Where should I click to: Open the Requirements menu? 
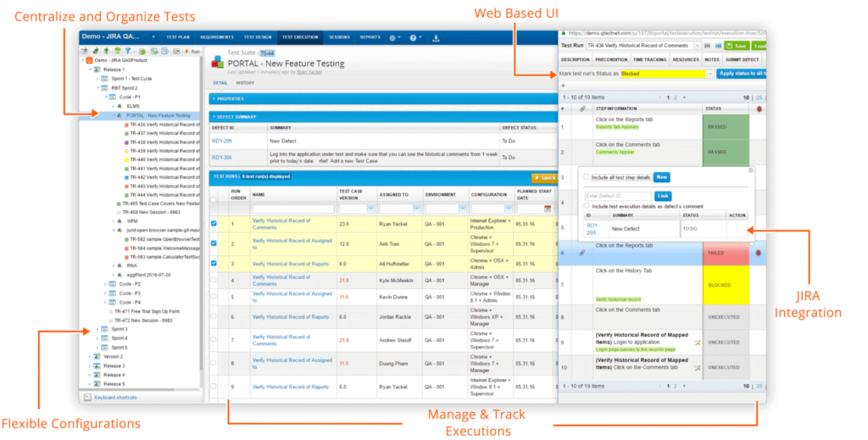(x=216, y=37)
